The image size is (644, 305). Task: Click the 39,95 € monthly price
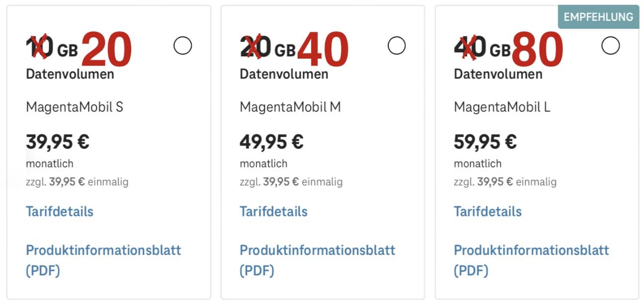pyautogui.click(x=58, y=142)
